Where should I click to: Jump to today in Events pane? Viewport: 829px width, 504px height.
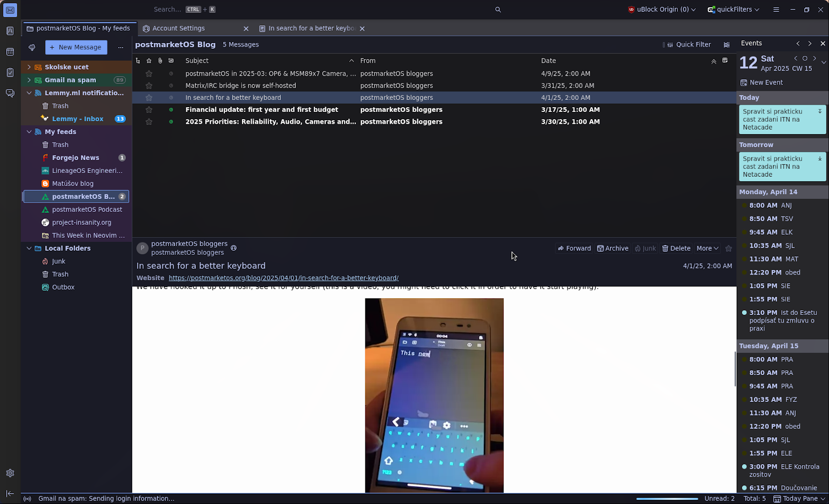click(x=805, y=59)
